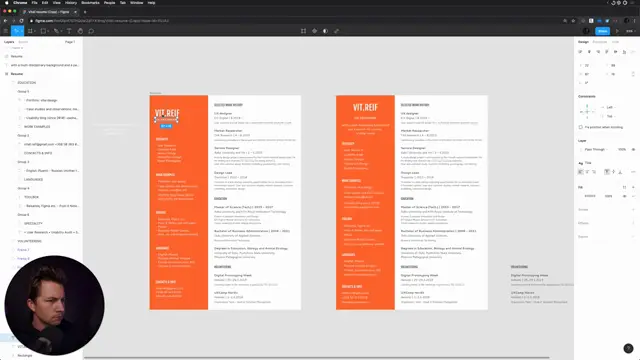Open the Page 1 pages dropdown
This screenshot has height=360, width=640.
point(70,42)
